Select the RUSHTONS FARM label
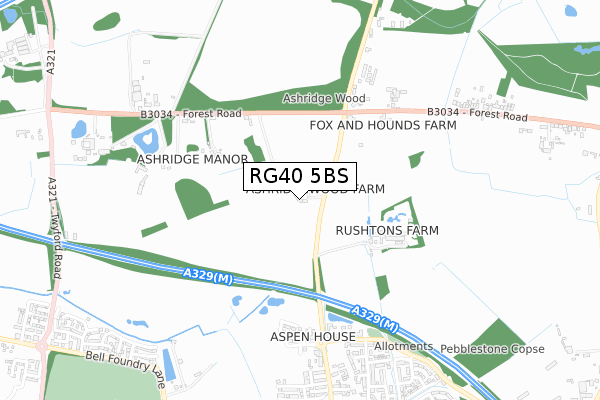600x400 pixels. click(387, 230)
